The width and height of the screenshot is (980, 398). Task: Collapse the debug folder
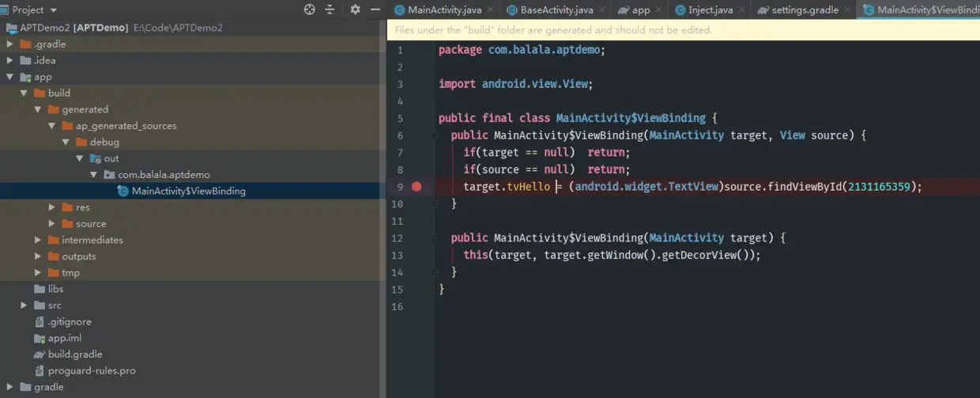point(66,142)
